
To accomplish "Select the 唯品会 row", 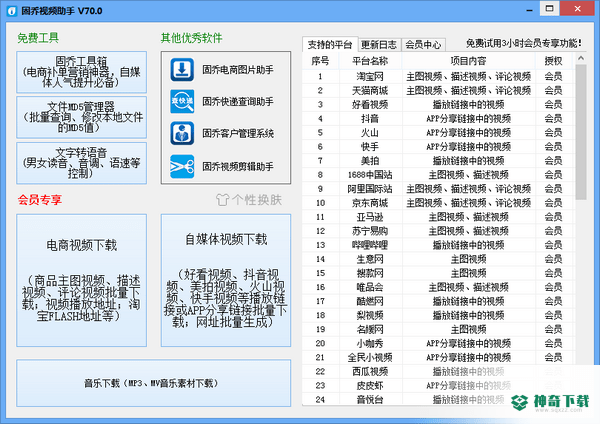I will (439, 287).
